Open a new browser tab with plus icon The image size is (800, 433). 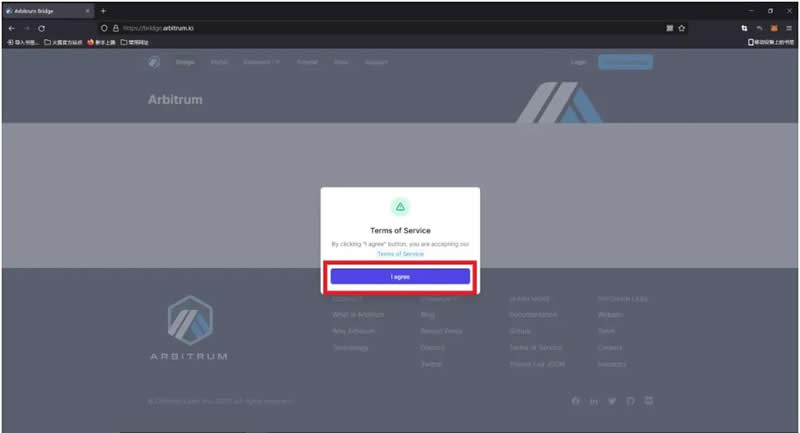click(x=103, y=10)
